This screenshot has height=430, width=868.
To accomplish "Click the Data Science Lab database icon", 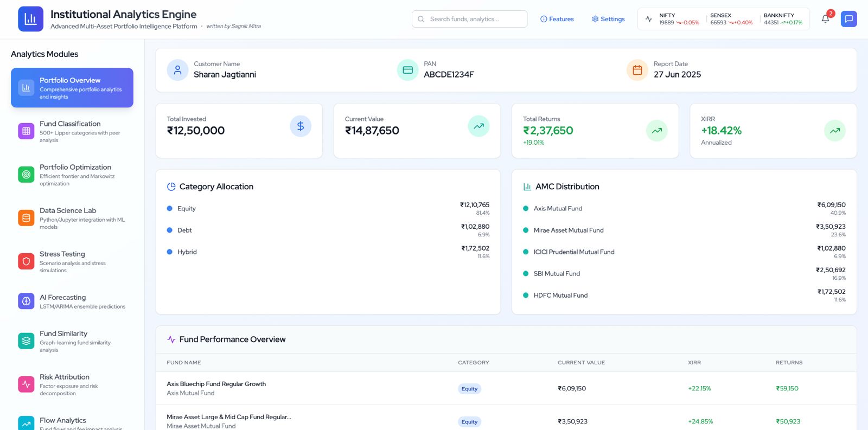I will [x=26, y=218].
